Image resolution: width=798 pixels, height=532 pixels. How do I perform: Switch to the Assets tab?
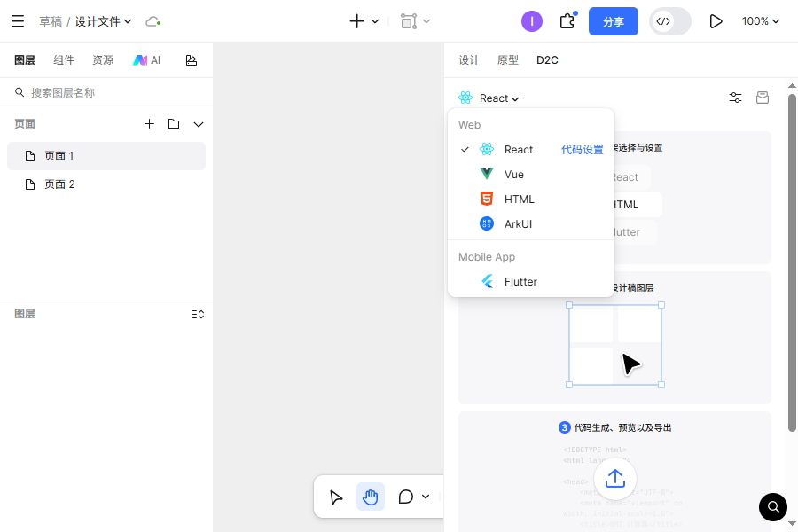[102, 60]
